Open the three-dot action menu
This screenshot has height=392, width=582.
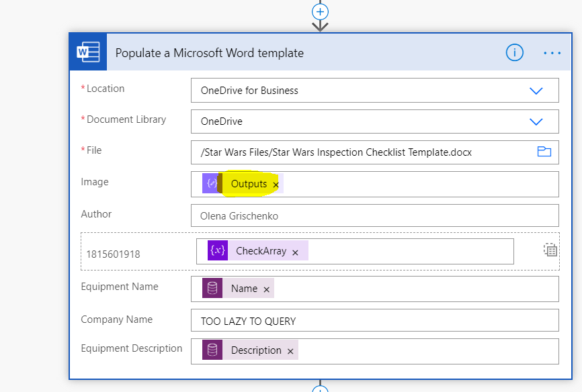point(552,53)
